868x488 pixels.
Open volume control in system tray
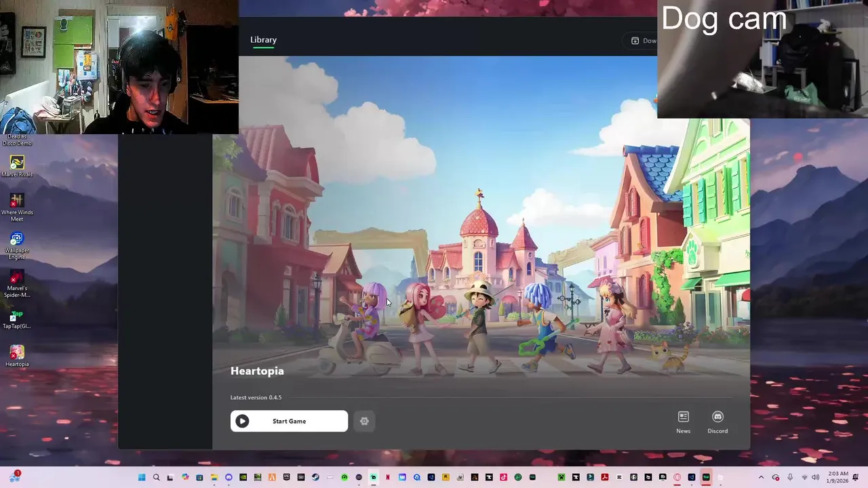coord(815,477)
